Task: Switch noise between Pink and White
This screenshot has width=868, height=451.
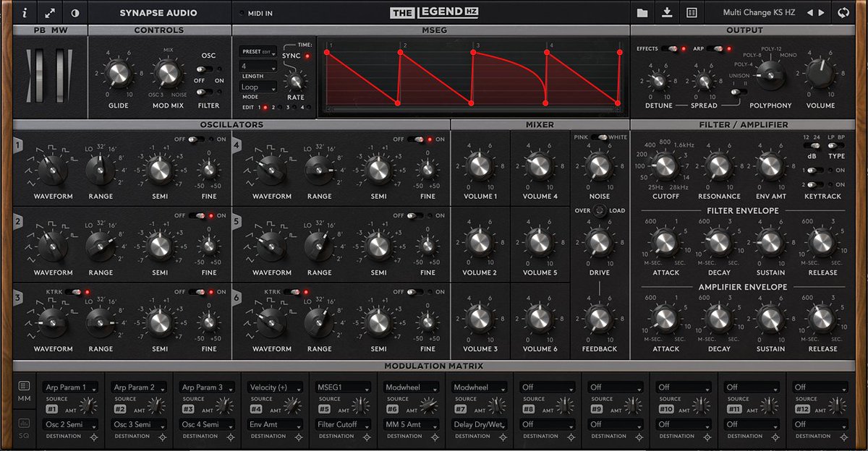Action: [x=599, y=137]
